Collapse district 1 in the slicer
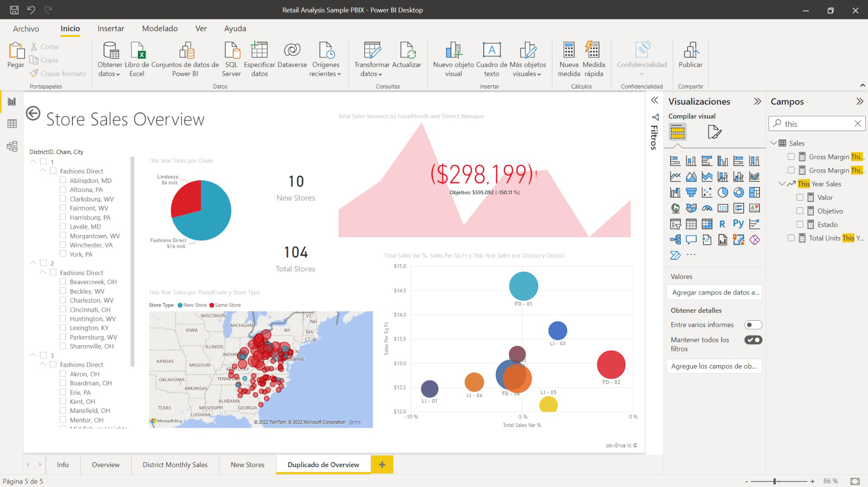The height and width of the screenshot is (487, 868). (x=33, y=161)
